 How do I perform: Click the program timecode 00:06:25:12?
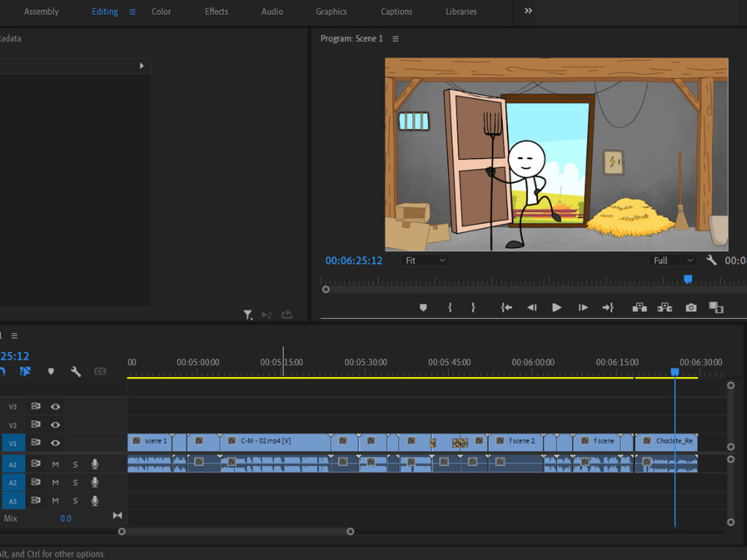pyautogui.click(x=353, y=261)
